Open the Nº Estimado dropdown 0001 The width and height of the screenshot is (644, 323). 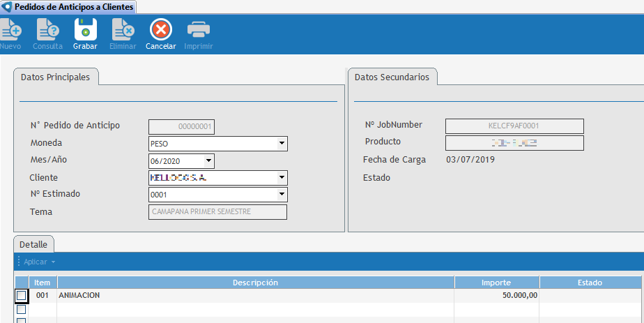pos(282,195)
